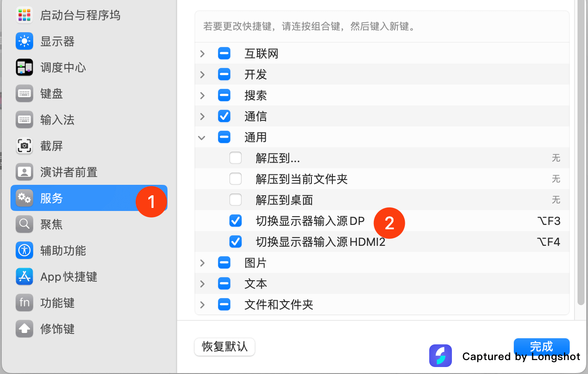Click the ⌥F3 shortcut for DP input
Image resolution: width=588 pixels, height=374 pixels.
click(549, 221)
